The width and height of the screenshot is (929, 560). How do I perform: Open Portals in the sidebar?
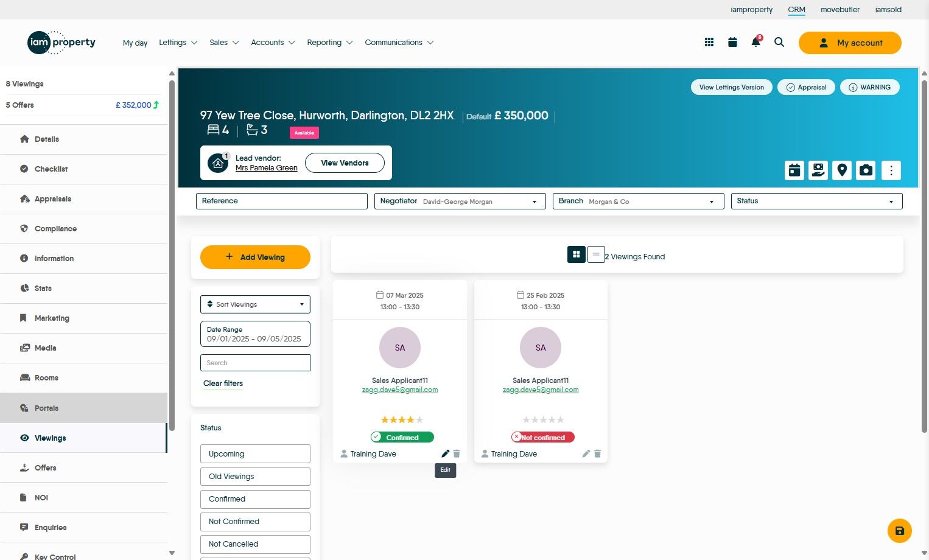83,408
